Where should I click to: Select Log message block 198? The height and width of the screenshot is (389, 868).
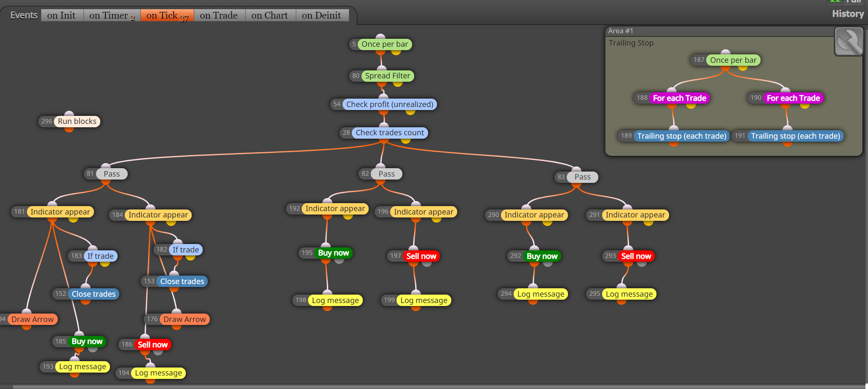(335, 300)
